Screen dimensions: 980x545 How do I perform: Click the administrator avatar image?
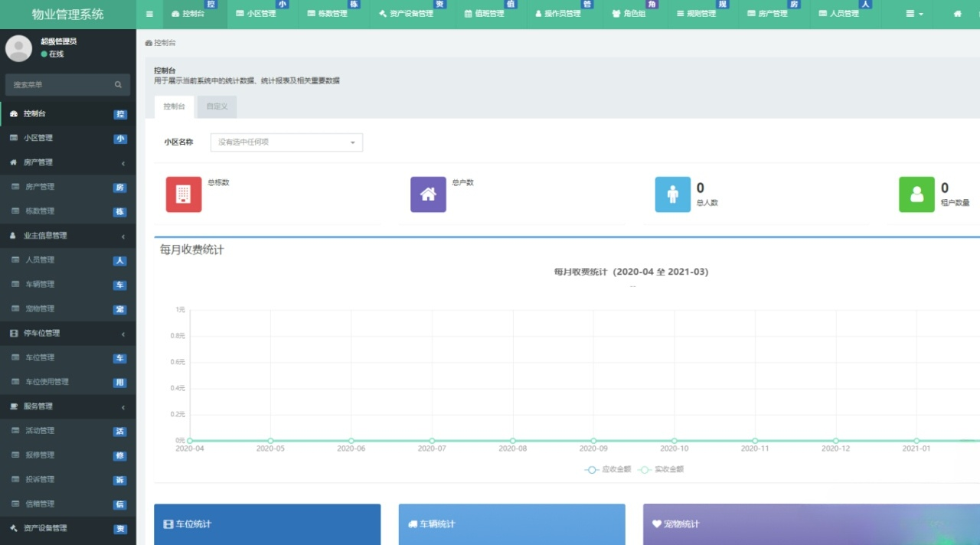click(x=18, y=47)
